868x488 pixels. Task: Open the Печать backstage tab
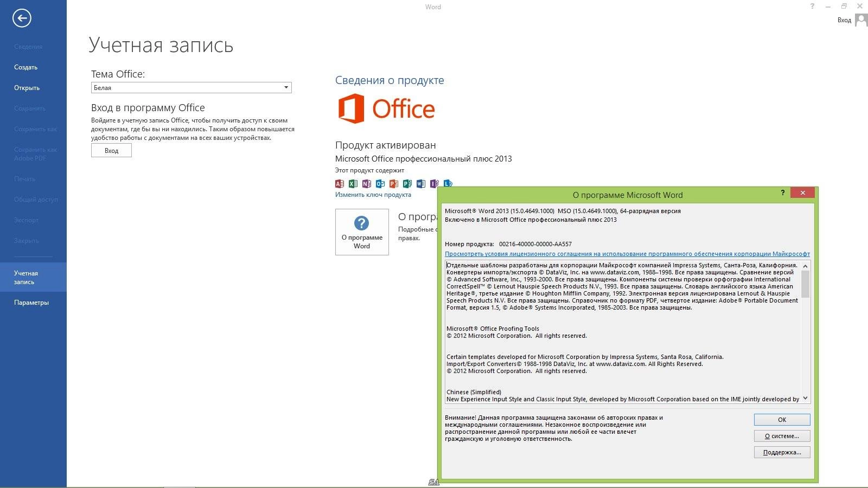pos(24,179)
